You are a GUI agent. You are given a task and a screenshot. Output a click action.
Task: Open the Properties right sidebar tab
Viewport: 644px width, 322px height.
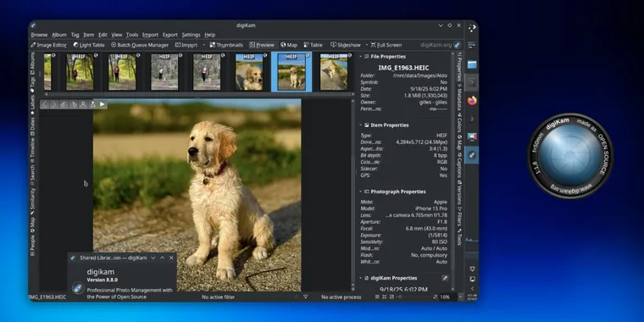pos(459,67)
